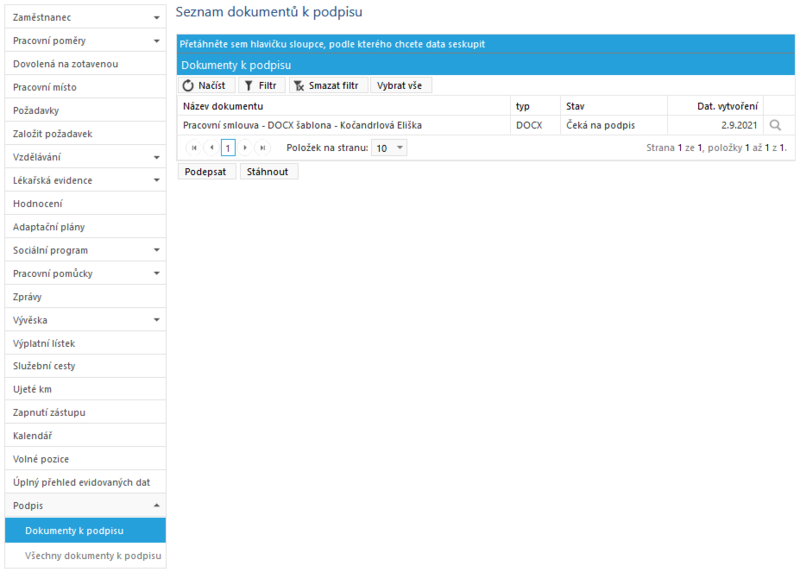Image resolution: width=800 pixels, height=572 pixels.
Task: Select Všechny dokumenty k podpisu submenu
Action: tap(85, 556)
